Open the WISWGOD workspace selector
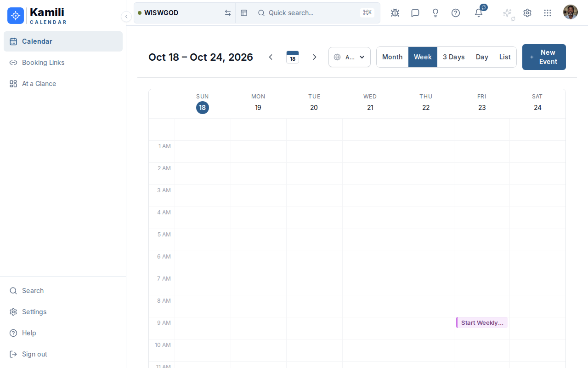 point(185,13)
